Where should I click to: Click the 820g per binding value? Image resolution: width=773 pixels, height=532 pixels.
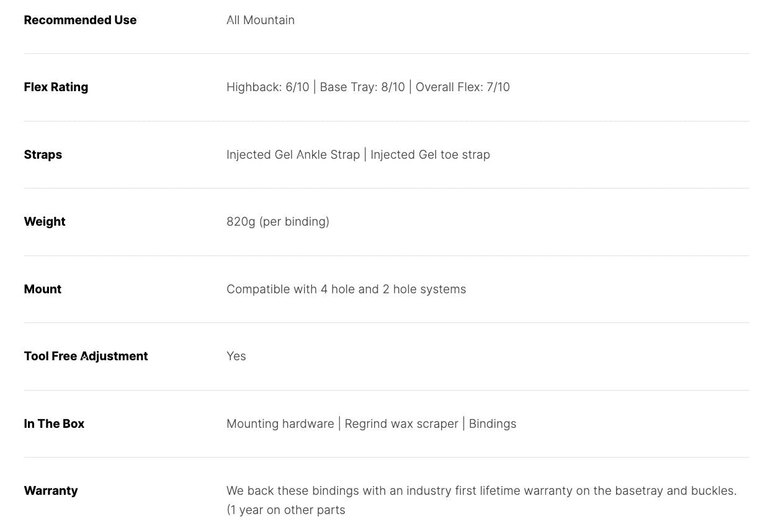pos(278,221)
